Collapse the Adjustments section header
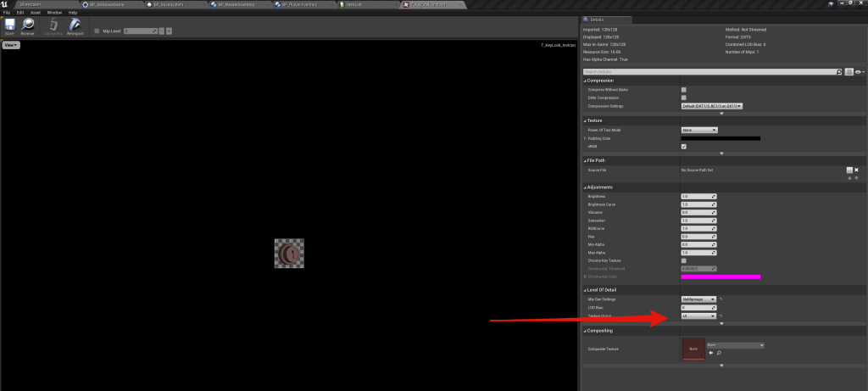Image resolution: width=868 pixels, height=391 pixels. pos(602,187)
